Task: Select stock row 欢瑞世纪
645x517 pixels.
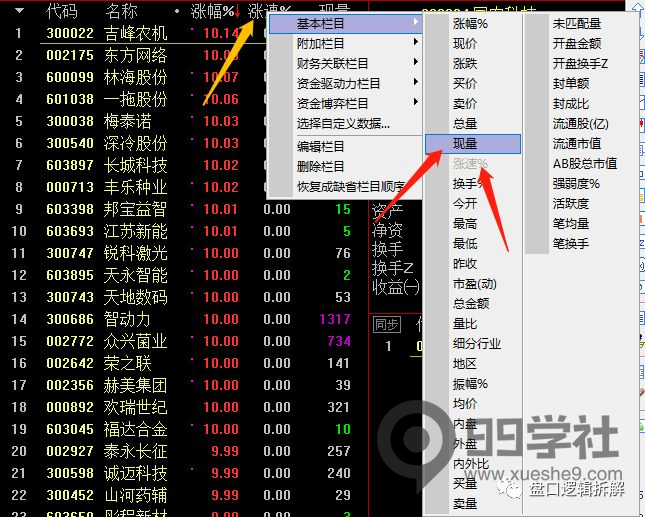Action: coord(136,407)
